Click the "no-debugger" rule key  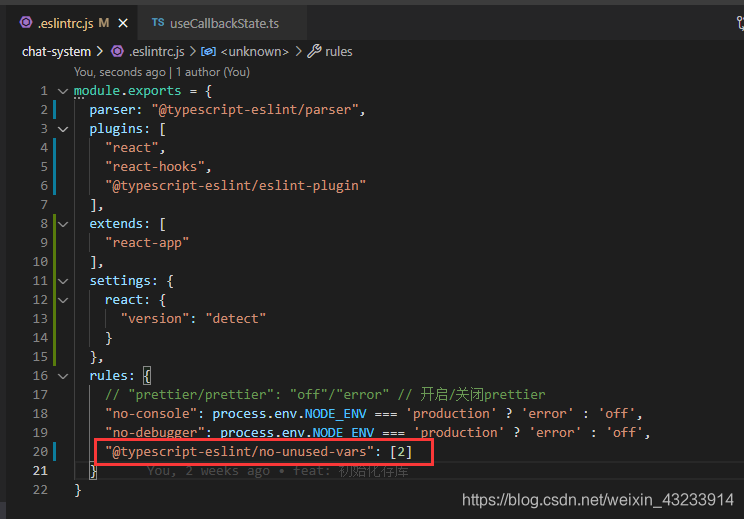click(x=155, y=433)
